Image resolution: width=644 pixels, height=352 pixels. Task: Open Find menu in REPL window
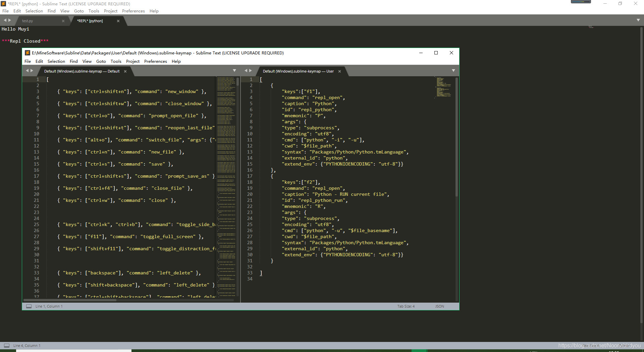(52, 11)
